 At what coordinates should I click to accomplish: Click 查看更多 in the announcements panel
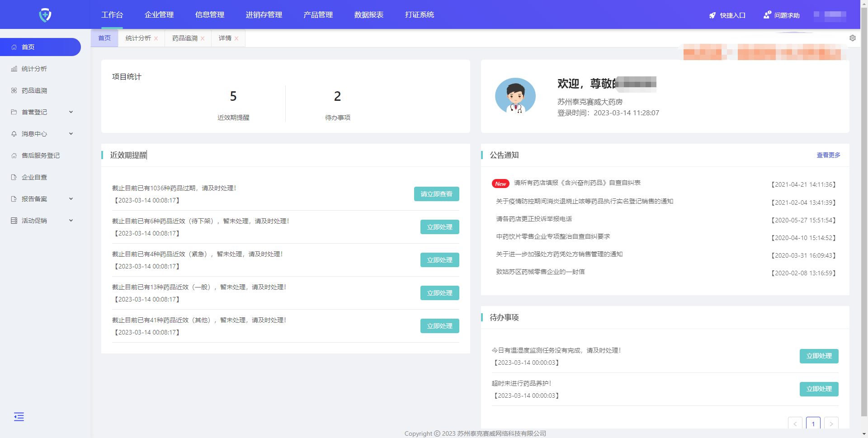point(828,155)
